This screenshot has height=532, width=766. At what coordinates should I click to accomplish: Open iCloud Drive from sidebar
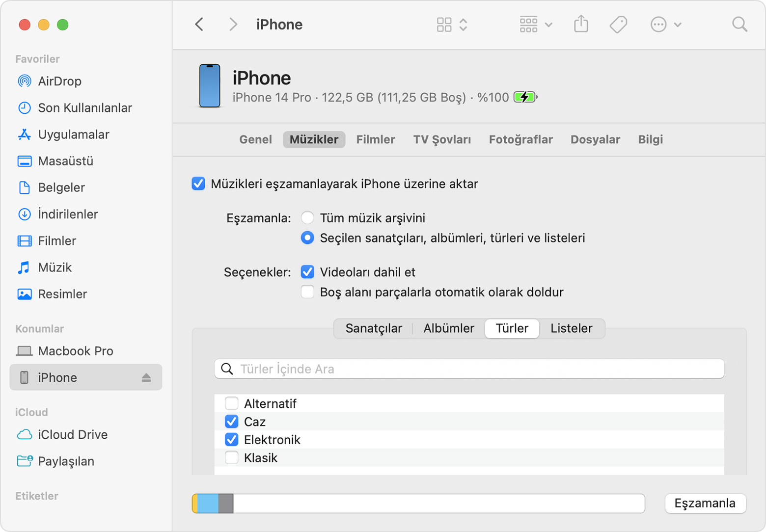pos(72,434)
